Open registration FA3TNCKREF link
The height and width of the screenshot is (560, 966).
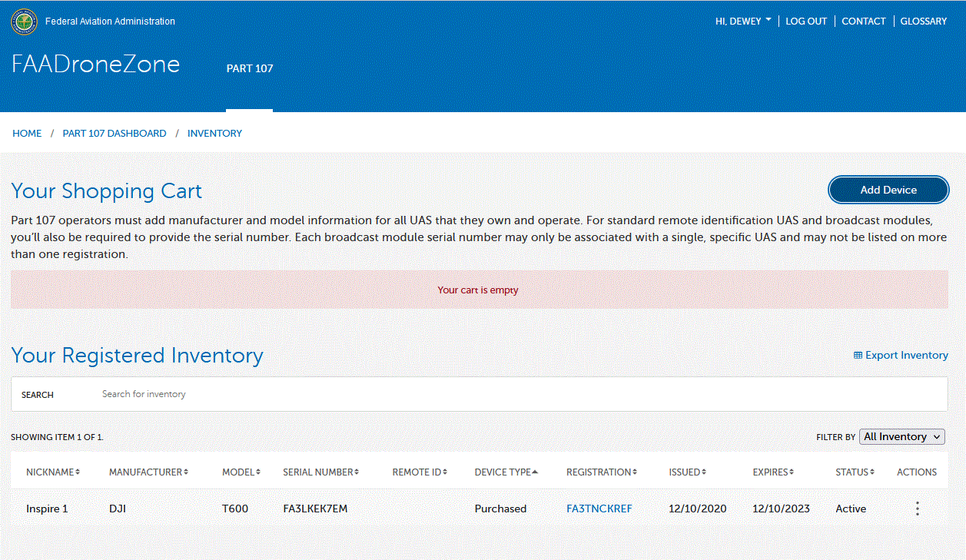[x=599, y=509]
